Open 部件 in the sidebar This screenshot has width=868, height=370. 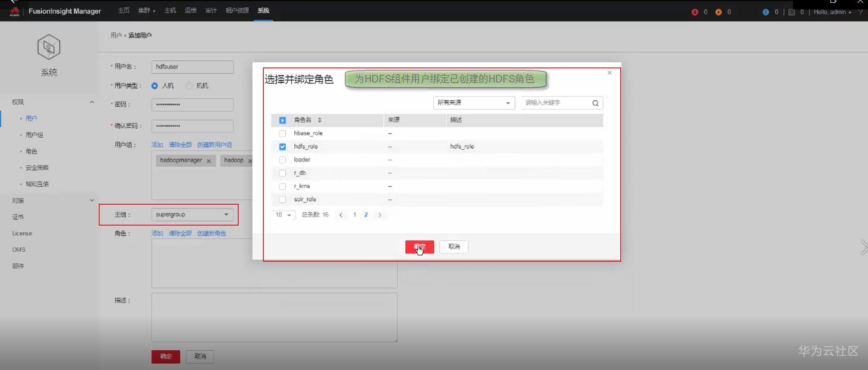click(18, 266)
